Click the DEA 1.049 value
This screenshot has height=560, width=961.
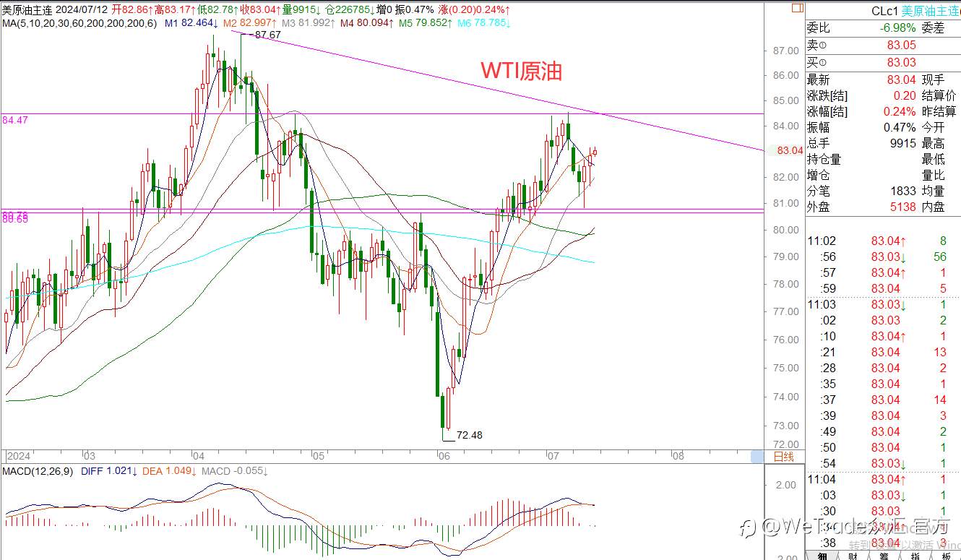pos(170,471)
